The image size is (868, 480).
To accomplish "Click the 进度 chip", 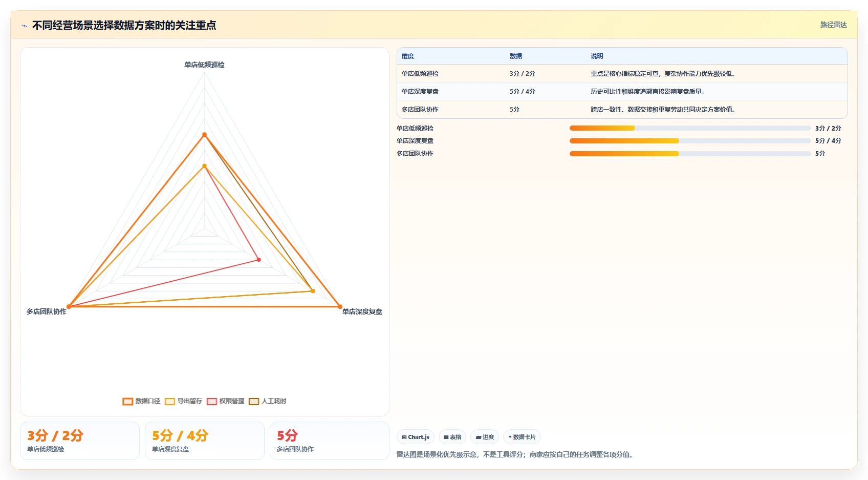I will pyautogui.click(x=485, y=437).
